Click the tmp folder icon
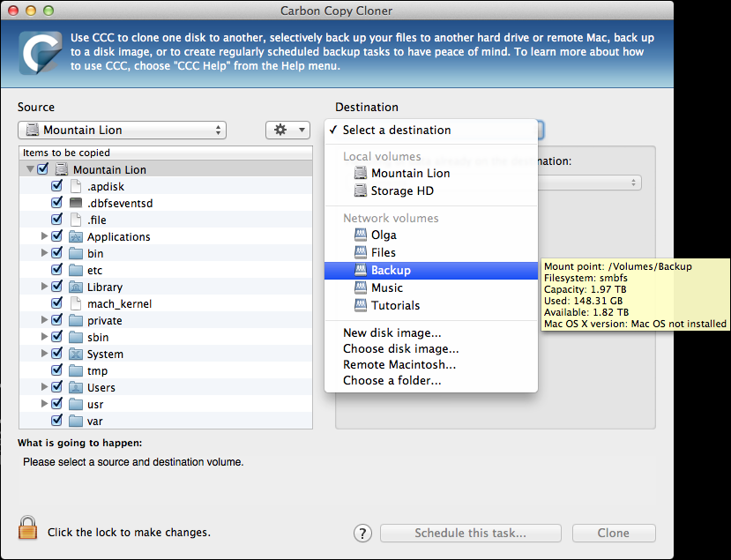Viewport: 731px width, 560px height. (x=76, y=370)
